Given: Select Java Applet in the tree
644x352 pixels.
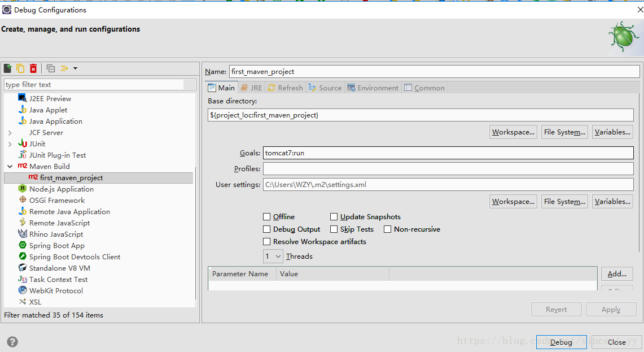Looking at the screenshot, I should [x=48, y=110].
